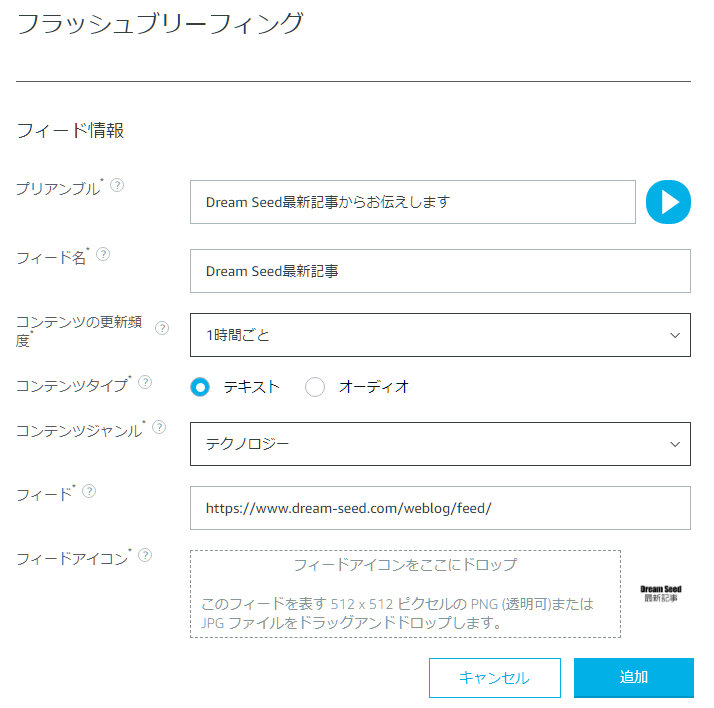Open help icon beside フィード URL label
The width and height of the screenshot is (714, 708).
point(89,491)
